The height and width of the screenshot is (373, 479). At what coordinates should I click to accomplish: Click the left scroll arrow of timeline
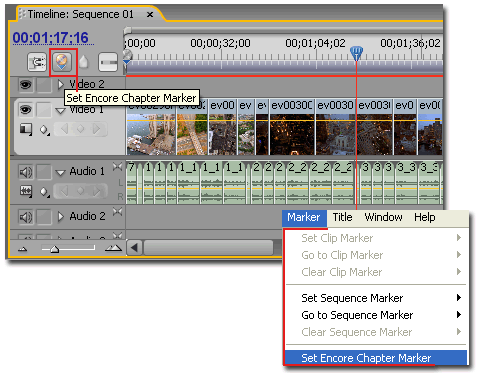(x=135, y=248)
